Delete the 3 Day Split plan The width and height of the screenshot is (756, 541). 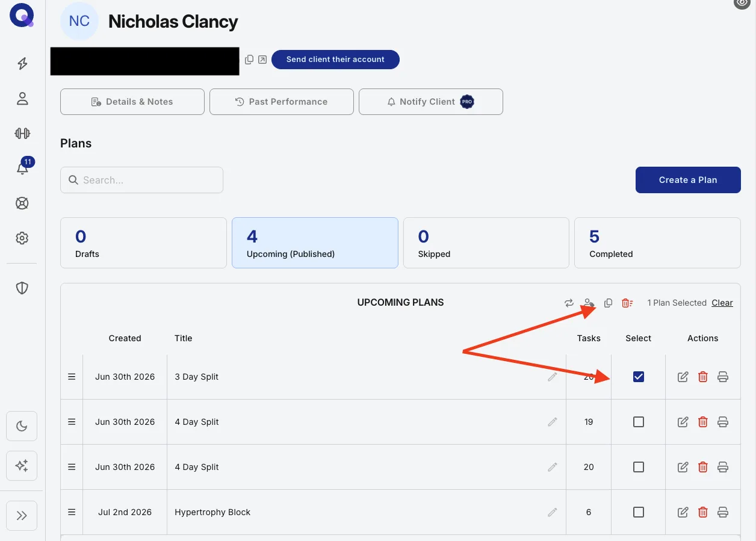tap(702, 377)
